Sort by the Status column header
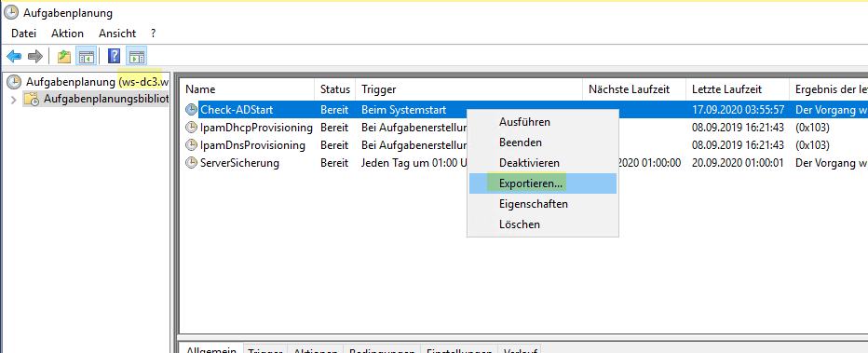 [335, 89]
